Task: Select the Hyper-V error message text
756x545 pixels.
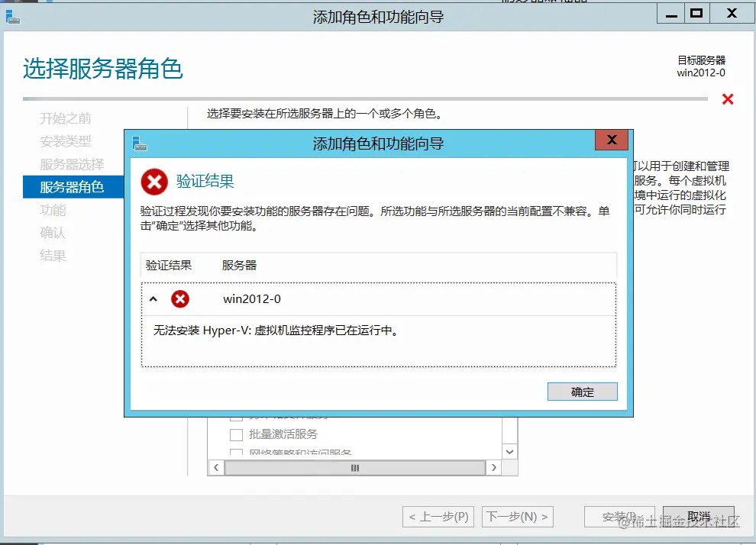Action: click(276, 331)
